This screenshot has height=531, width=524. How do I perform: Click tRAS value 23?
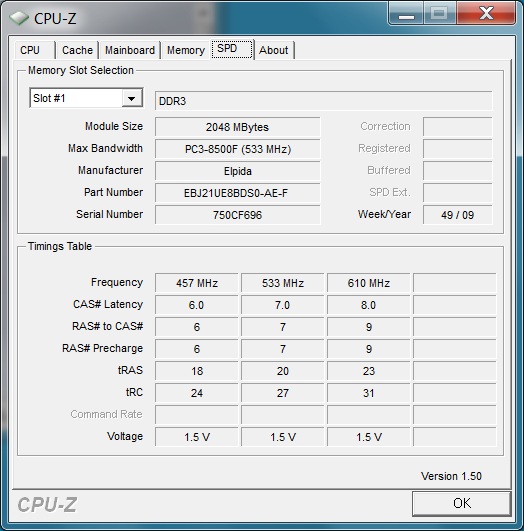coord(369,371)
